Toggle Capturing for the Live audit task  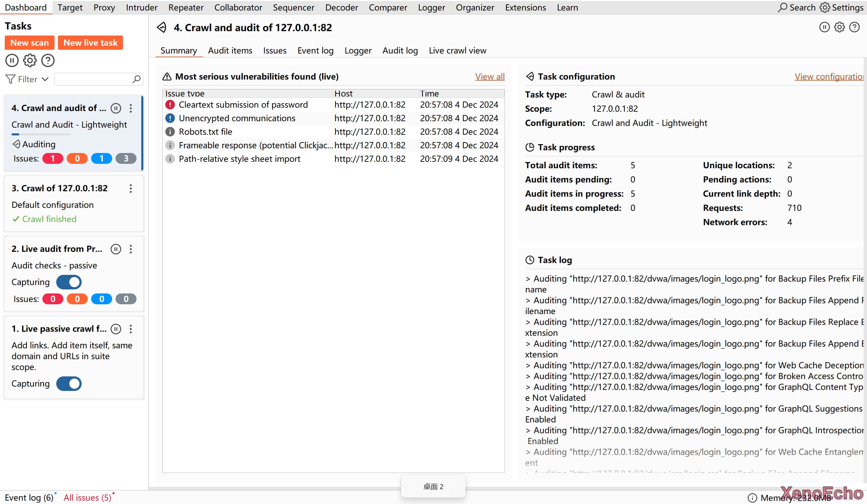[x=69, y=282]
